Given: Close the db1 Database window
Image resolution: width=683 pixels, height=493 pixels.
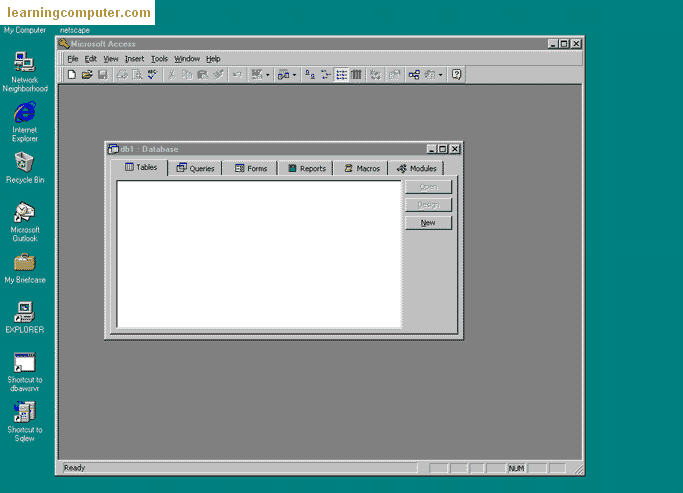Looking at the screenshot, I should [x=455, y=149].
